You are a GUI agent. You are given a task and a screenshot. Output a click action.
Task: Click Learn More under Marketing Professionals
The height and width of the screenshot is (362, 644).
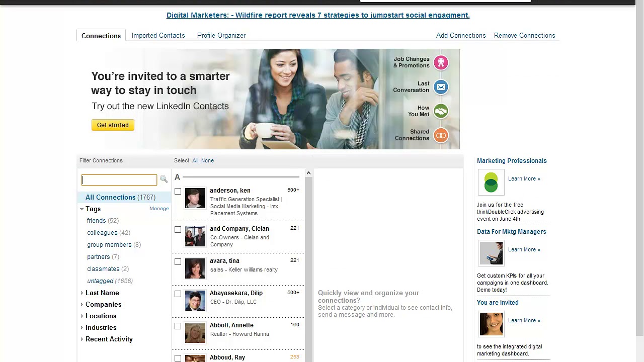tap(524, 178)
